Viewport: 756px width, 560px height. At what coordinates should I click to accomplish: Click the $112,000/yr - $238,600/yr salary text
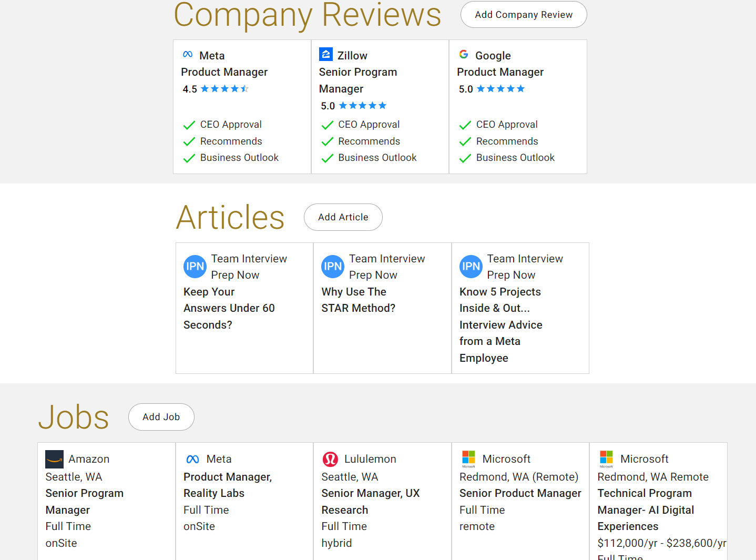coord(662,543)
